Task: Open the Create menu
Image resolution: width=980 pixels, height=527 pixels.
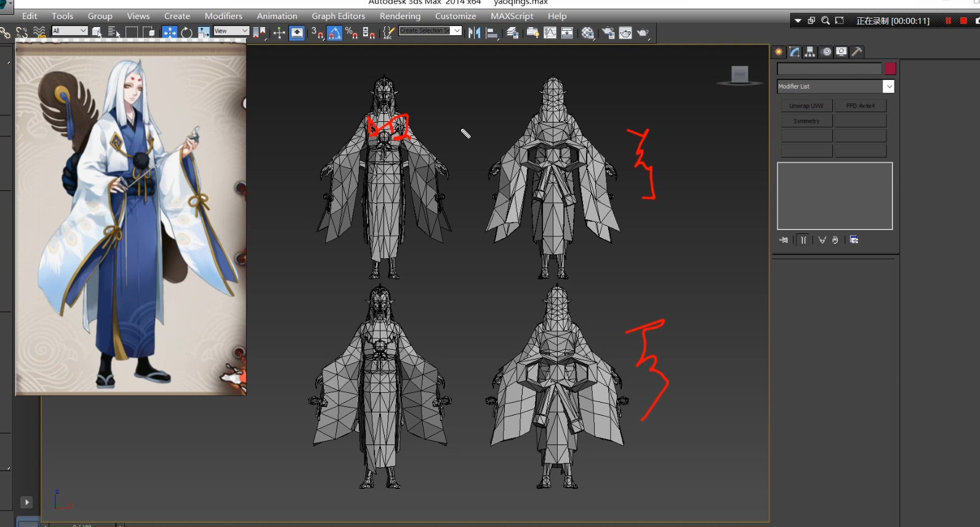Action: pos(177,16)
